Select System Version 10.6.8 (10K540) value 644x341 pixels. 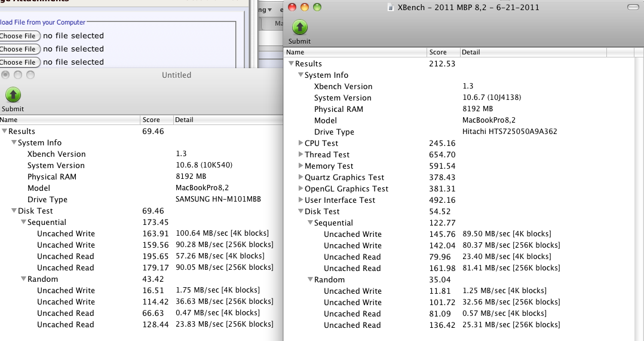[x=204, y=165]
